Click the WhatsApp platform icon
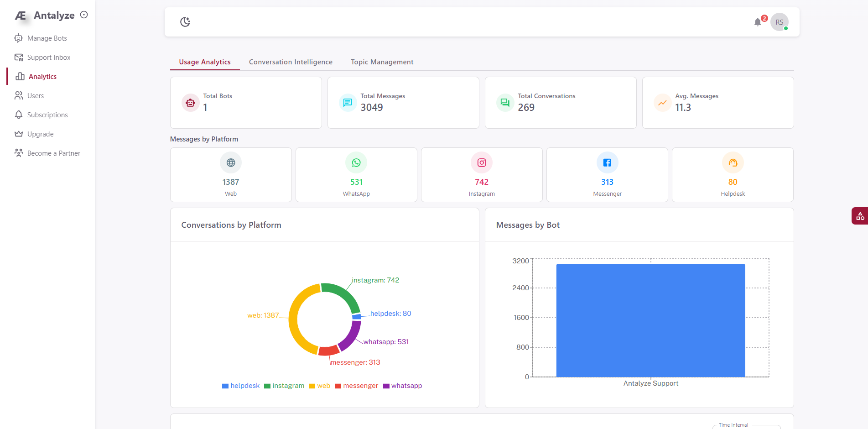This screenshot has height=429, width=868. tap(356, 163)
